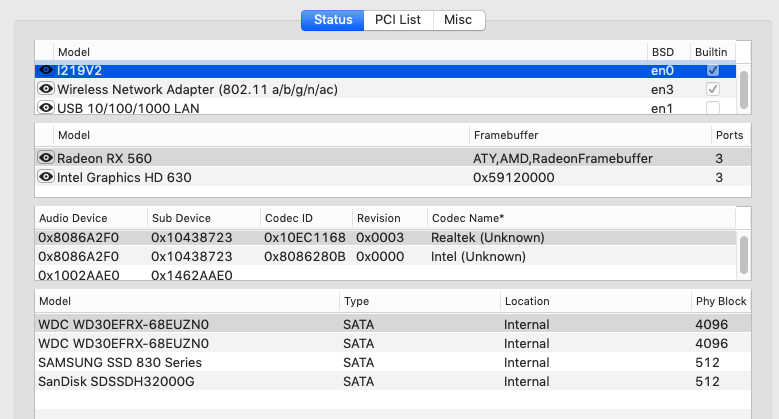Click the 0x59120000 framebuffer value
Image resolution: width=779 pixels, height=419 pixels.
click(x=514, y=177)
